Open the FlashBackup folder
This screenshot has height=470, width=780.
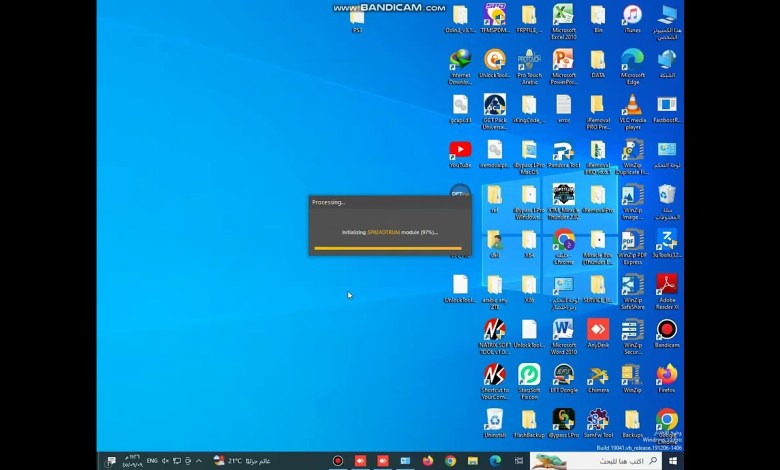pos(529,424)
